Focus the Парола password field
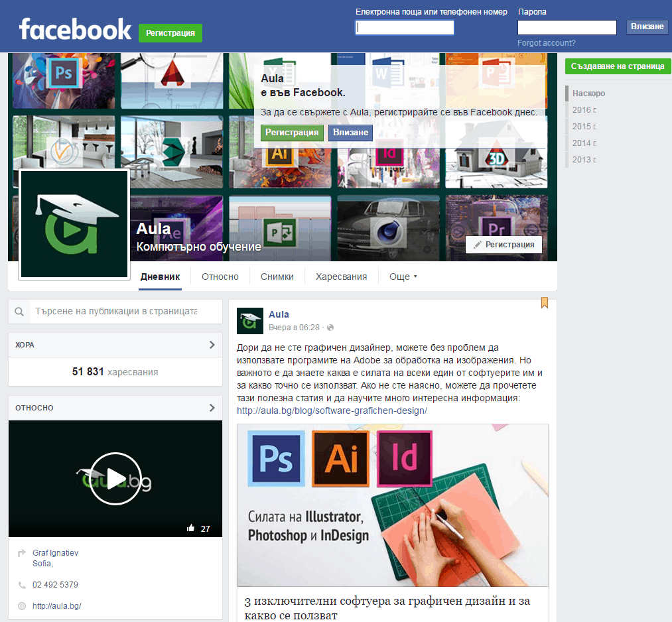Screen dimensions: 672x622 click(x=567, y=27)
